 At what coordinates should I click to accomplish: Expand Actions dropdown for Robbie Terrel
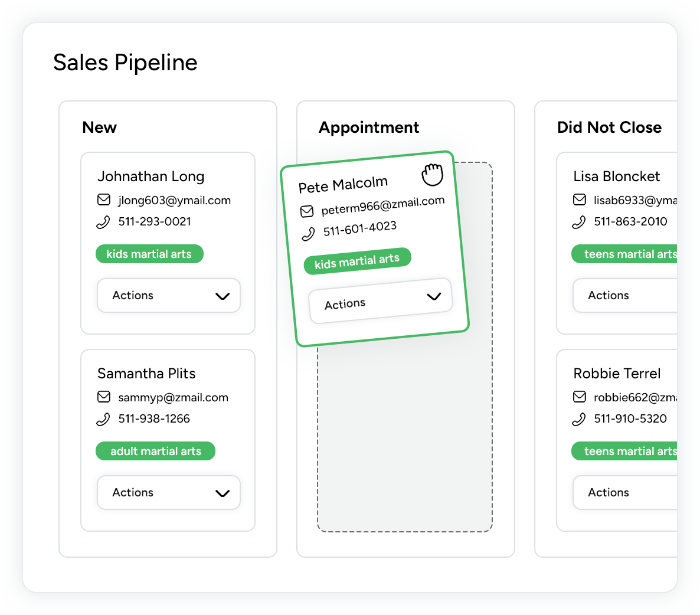pyautogui.click(x=626, y=493)
